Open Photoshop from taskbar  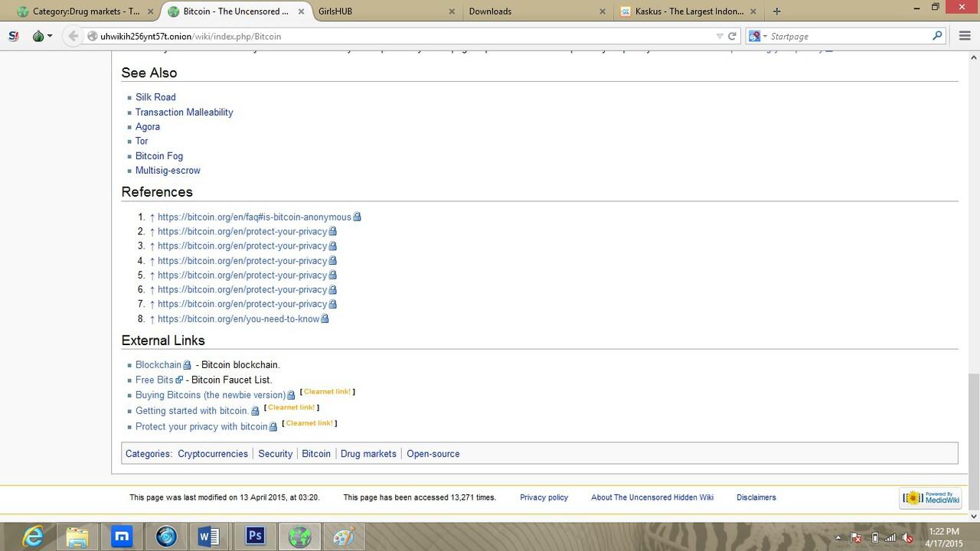pyautogui.click(x=254, y=537)
